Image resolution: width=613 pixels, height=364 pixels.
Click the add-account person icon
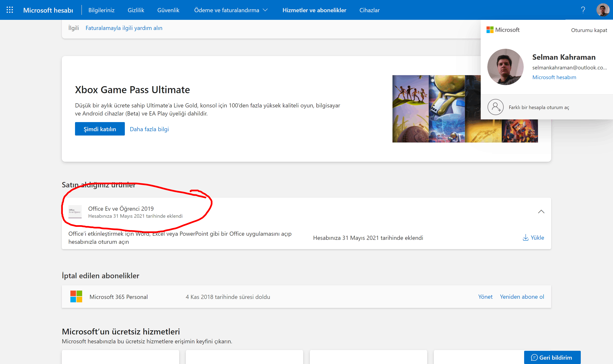click(495, 107)
